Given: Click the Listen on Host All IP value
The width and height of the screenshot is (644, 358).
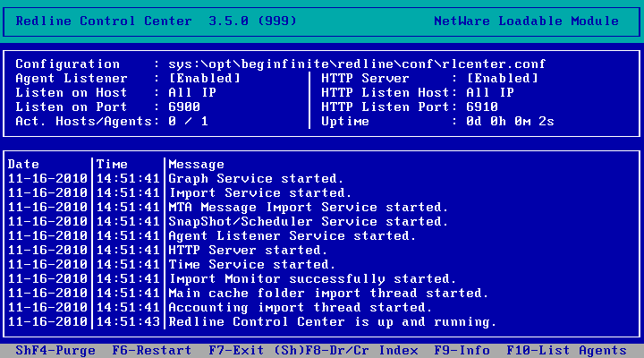Looking at the screenshot, I should tap(192, 93).
